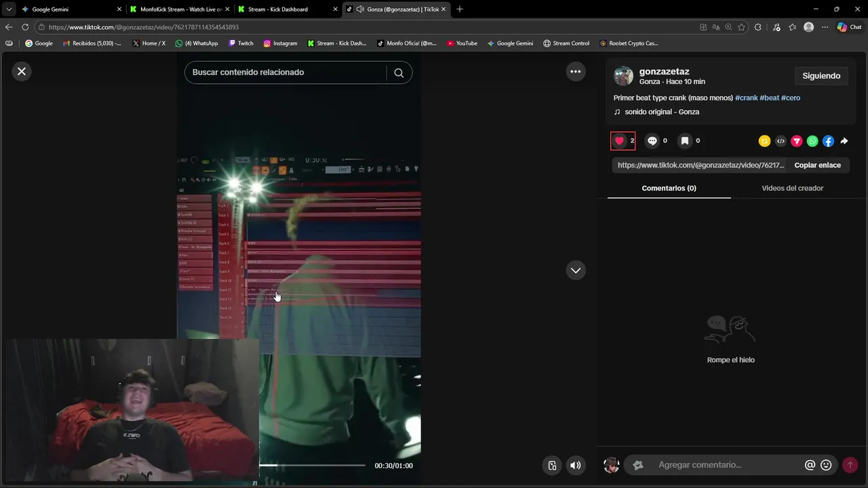This screenshot has width=868, height=488.
Task: Open Twitch bookmark
Action: (241, 43)
